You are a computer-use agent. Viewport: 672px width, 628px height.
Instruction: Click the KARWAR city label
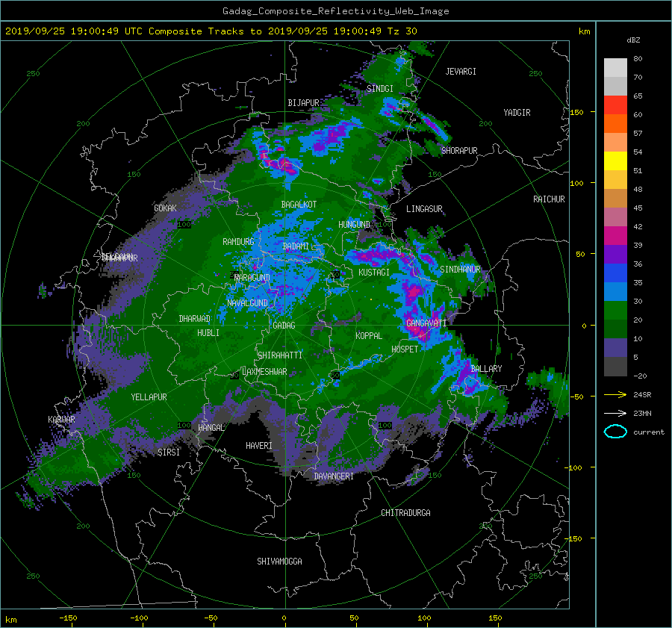61,420
